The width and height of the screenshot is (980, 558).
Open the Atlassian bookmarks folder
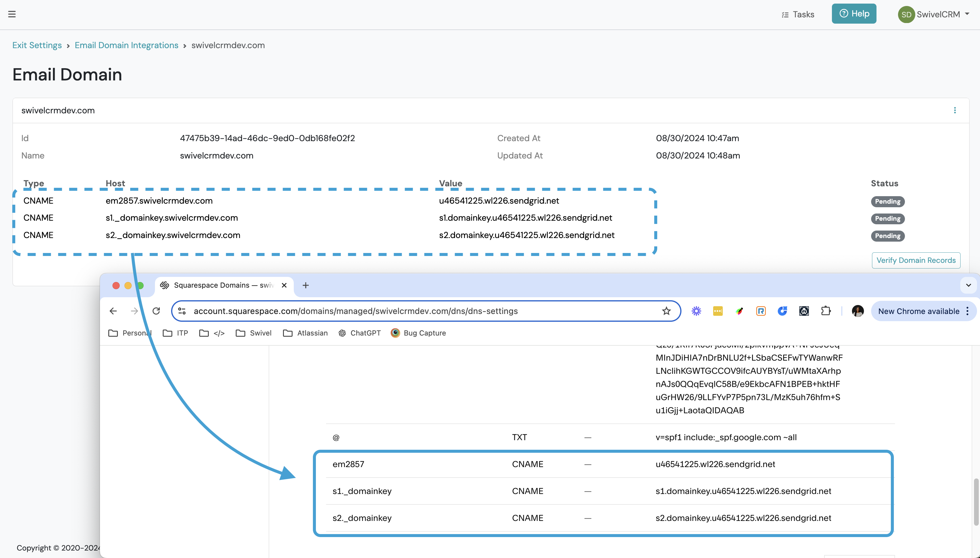305,333
